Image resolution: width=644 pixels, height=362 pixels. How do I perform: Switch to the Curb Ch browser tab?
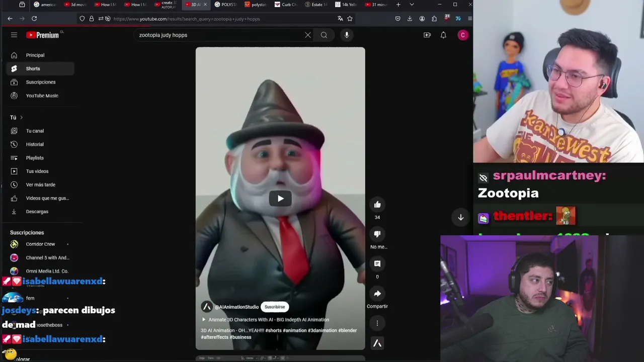(x=286, y=5)
